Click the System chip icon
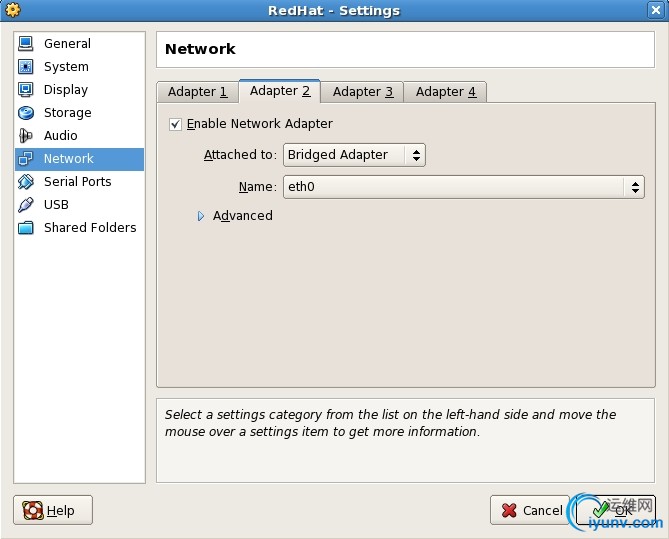Viewport: 669px width, 539px height. 26,67
